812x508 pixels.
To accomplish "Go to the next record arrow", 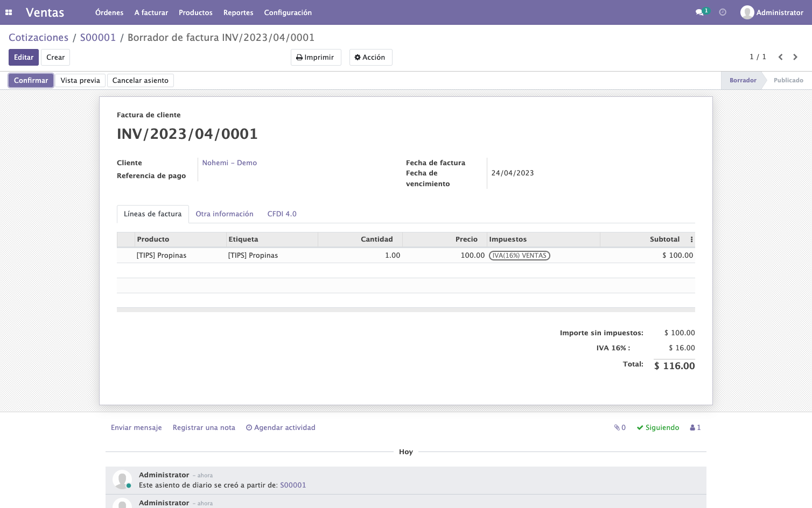I will [795, 57].
